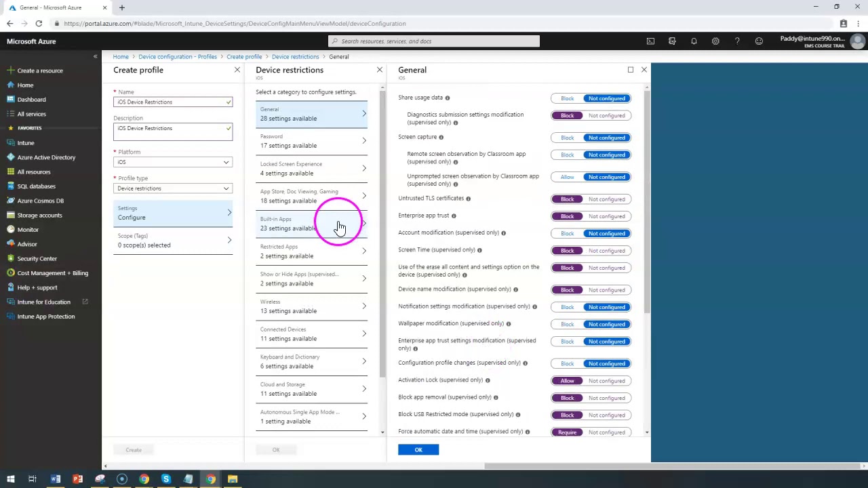This screenshot has width=868, height=488.
Task: Expand Scope (Tags) row
Action: tap(173, 241)
